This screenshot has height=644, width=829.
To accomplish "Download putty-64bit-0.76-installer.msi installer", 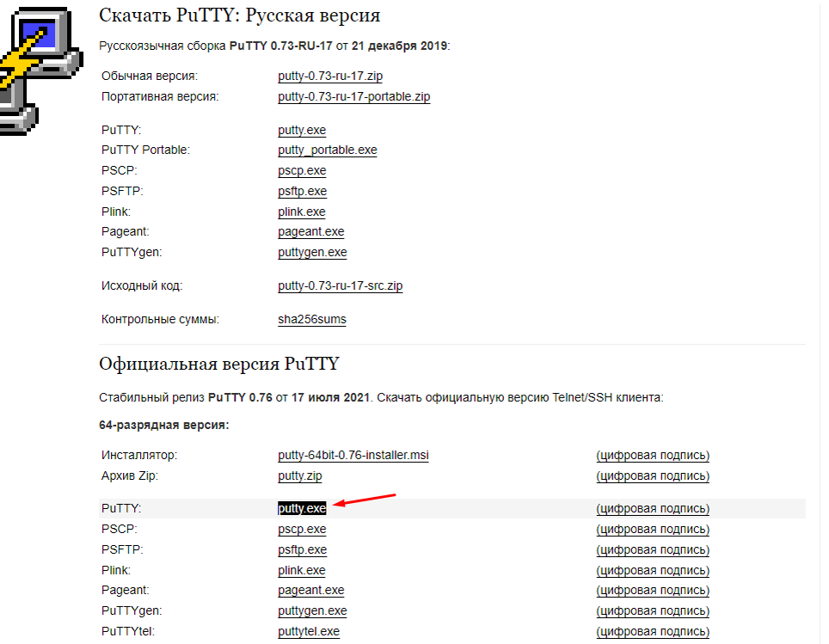I will pyautogui.click(x=353, y=455).
